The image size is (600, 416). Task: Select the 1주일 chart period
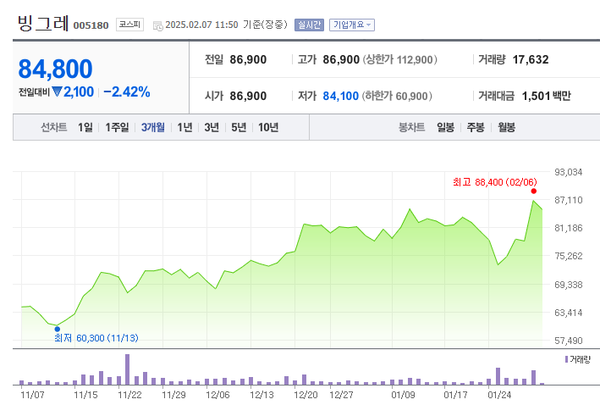point(117,127)
